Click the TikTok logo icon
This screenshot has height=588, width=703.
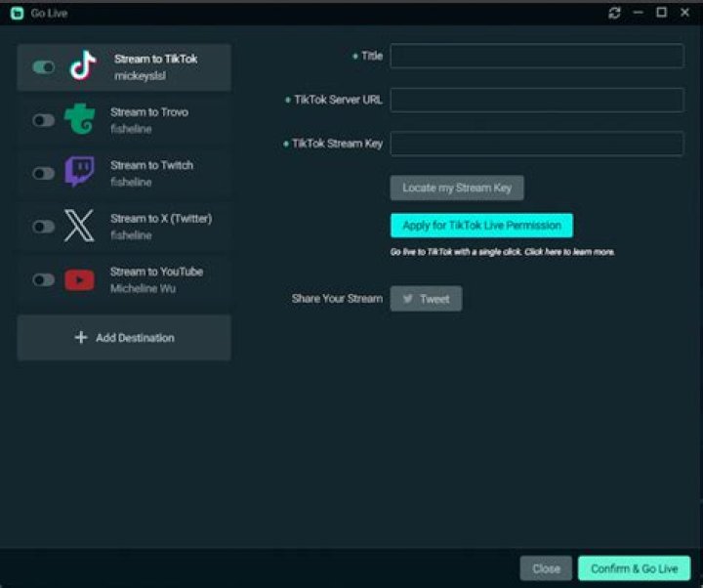(83, 65)
